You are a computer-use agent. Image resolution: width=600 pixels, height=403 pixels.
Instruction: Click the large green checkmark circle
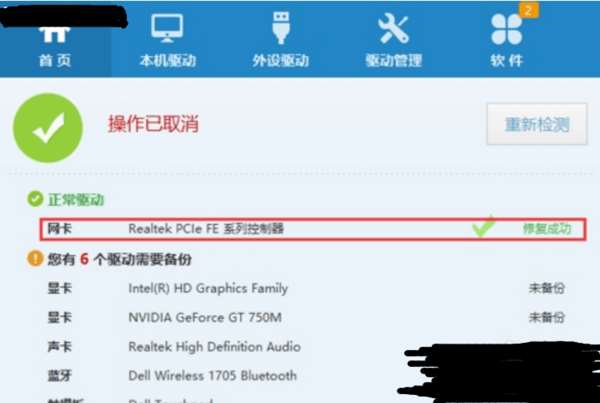pyautogui.click(x=48, y=128)
